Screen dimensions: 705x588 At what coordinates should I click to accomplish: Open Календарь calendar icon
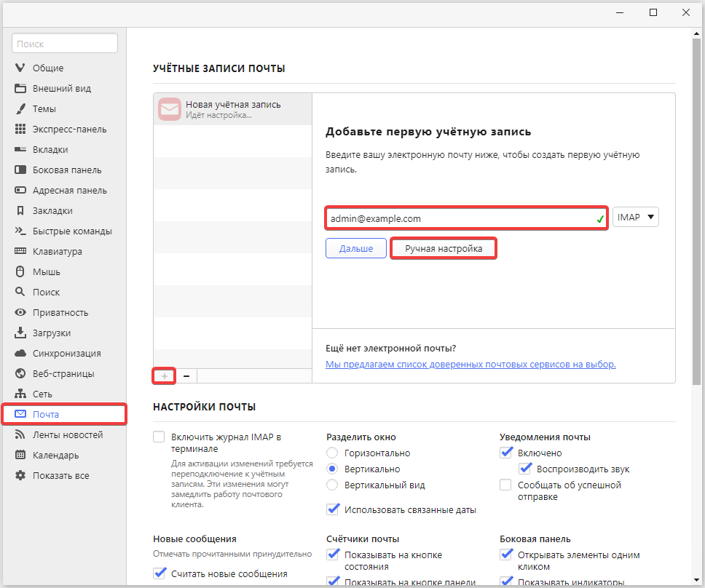point(20,456)
